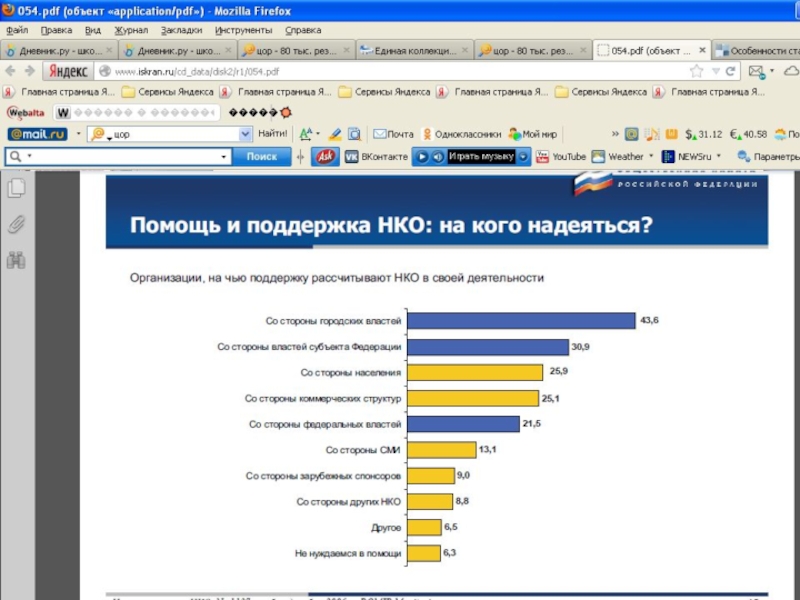Open Мой мир from the toolbar
This screenshot has width=800, height=600.
[533, 134]
